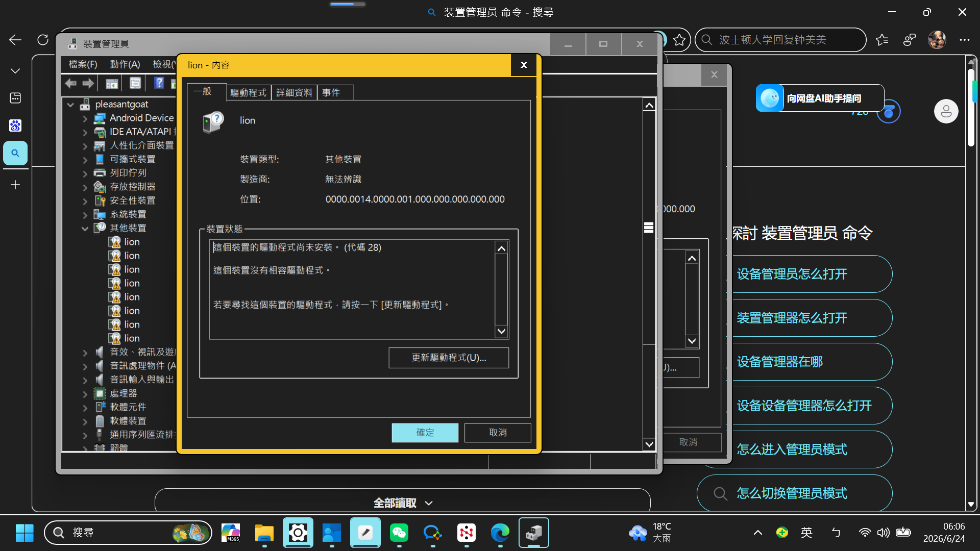980x551 pixels.
Task: Click the Baidu paw icon in sidebar
Action: click(x=15, y=126)
